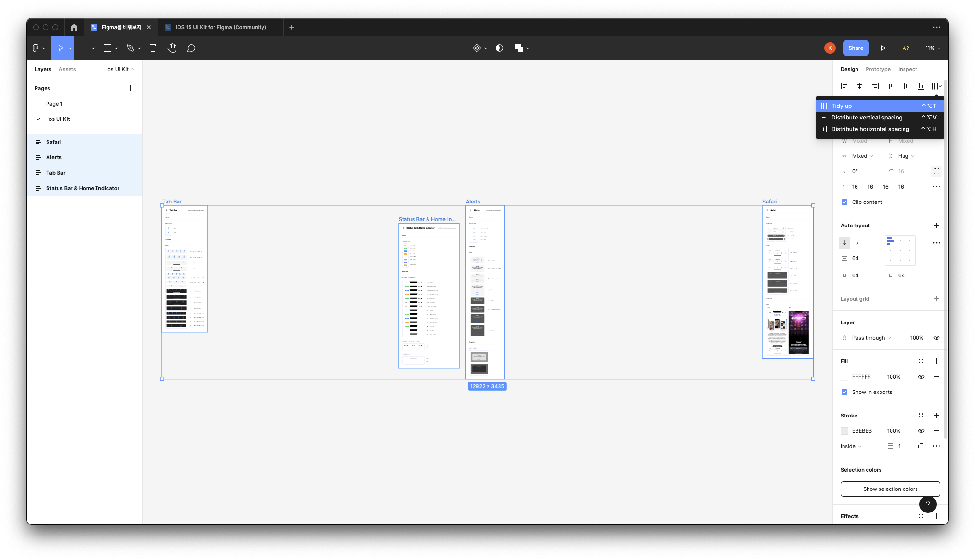This screenshot has width=975, height=560.
Task: Click Show selection colors button
Action: pyautogui.click(x=890, y=489)
